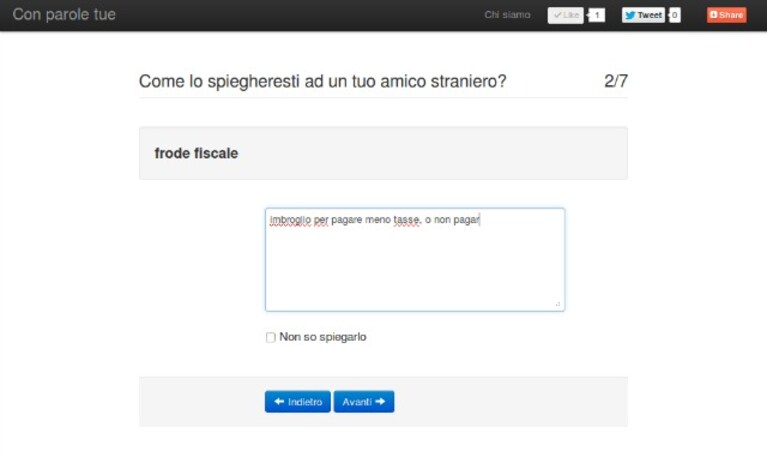Viewport: 767px width, 457px height.
Task: Click the Avanti button text
Action: click(357, 402)
